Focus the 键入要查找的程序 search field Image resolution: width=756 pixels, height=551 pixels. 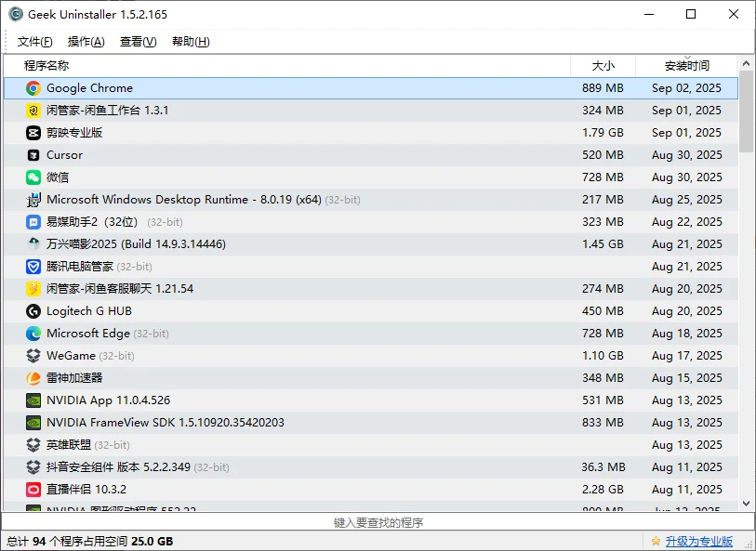378,522
